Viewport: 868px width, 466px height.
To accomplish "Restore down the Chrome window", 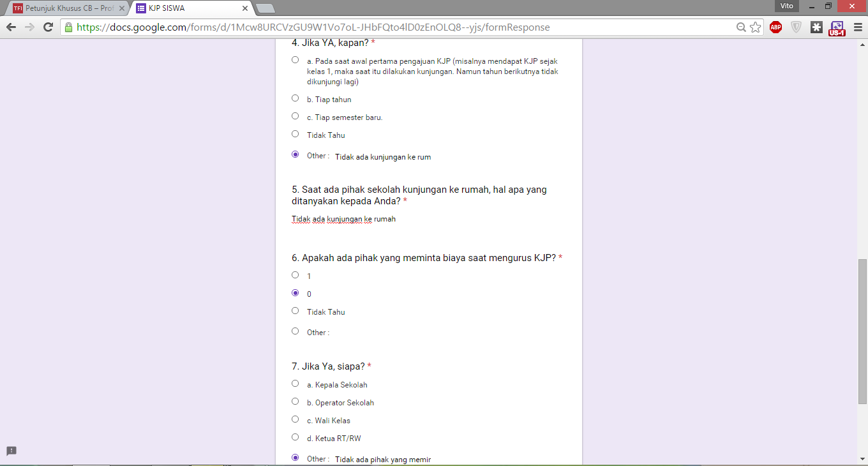I will [x=828, y=6].
